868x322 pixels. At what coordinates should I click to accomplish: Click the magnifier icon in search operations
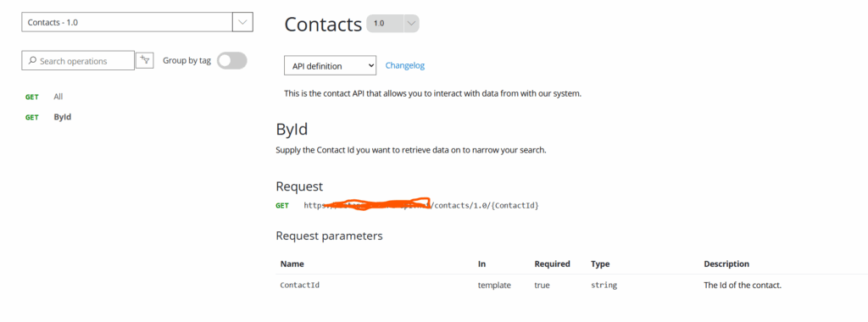click(33, 61)
